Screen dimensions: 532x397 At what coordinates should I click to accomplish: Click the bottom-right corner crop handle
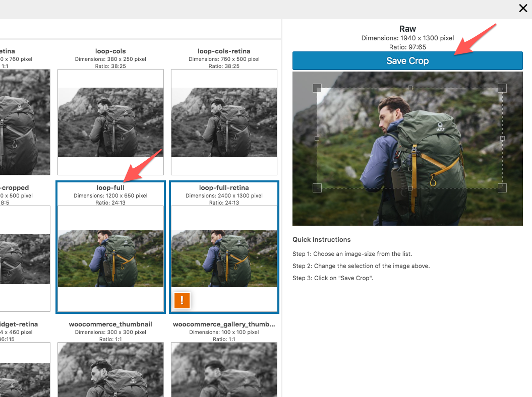pyautogui.click(x=502, y=188)
